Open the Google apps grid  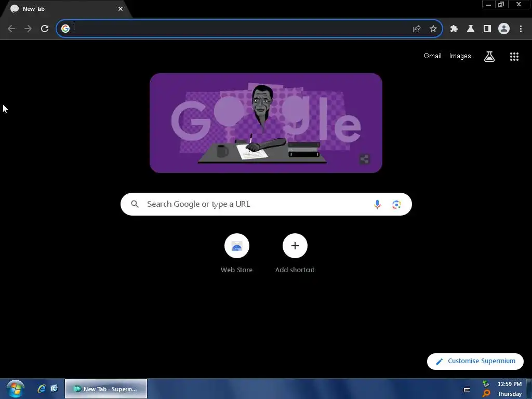(x=514, y=57)
